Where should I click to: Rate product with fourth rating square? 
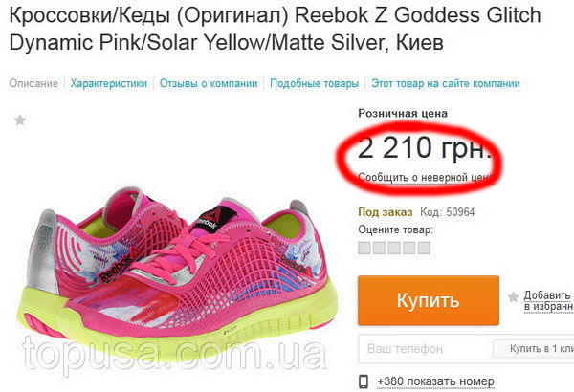408,248
